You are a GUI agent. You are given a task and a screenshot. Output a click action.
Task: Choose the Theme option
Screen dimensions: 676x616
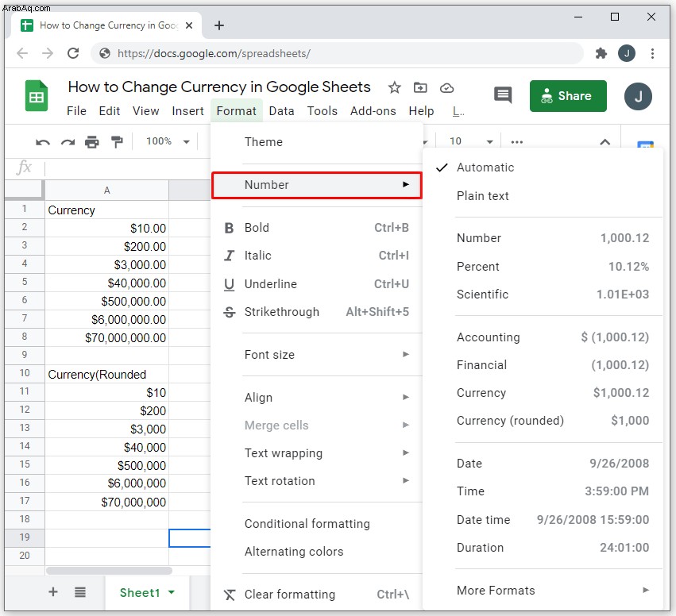(x=316, y=142)
